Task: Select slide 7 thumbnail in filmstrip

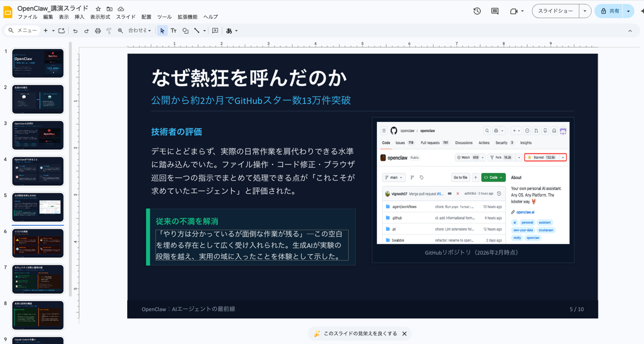Action: pyautogui.click(x=38, y=279)
